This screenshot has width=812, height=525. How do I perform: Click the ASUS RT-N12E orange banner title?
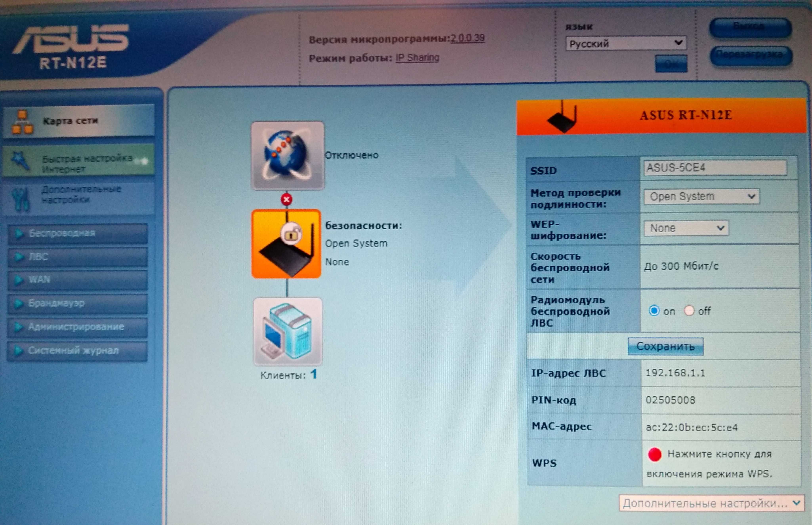pos(686,115)
